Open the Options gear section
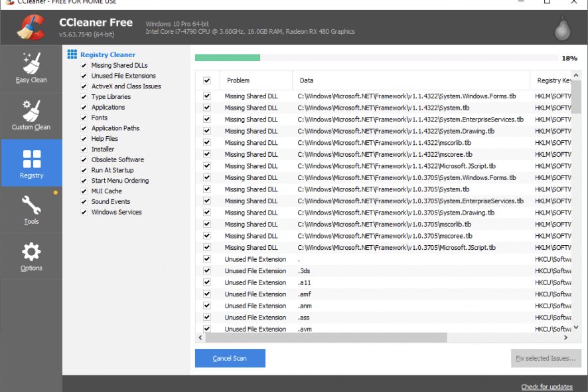The width and height of the screenshot is (588, 392). coord(31,256)
